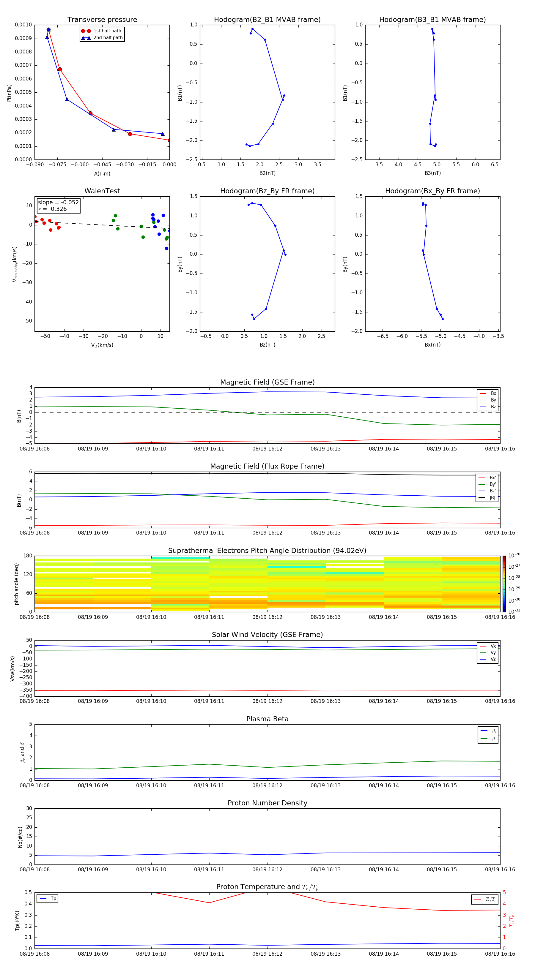Viewport: 535px width, 980px height.
Task: Click the "By'" legend entry in flux rope plot
Action: click(487, 484)
